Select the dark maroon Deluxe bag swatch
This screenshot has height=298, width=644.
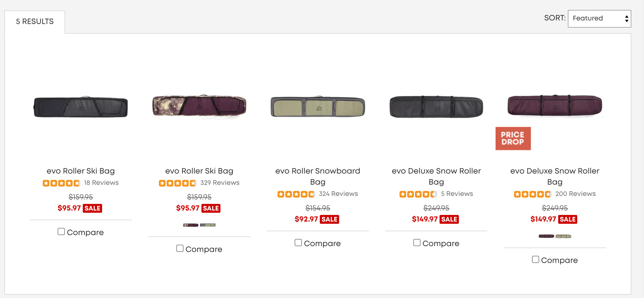coord(546,236)
